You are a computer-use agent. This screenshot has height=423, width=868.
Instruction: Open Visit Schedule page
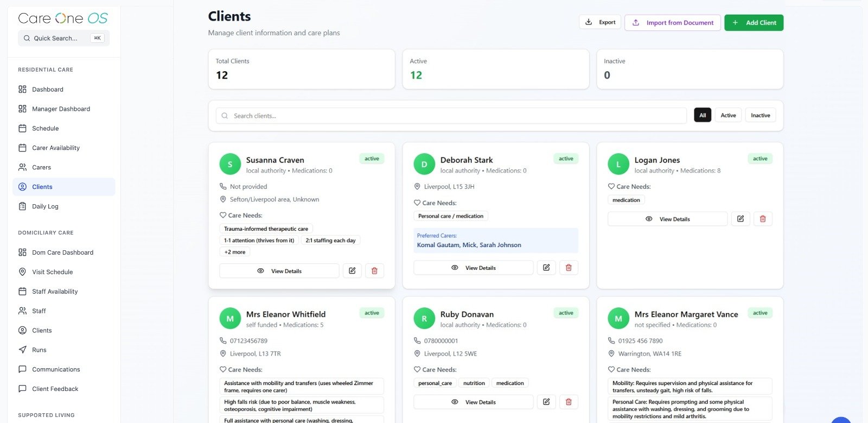(x=63, y=272)
